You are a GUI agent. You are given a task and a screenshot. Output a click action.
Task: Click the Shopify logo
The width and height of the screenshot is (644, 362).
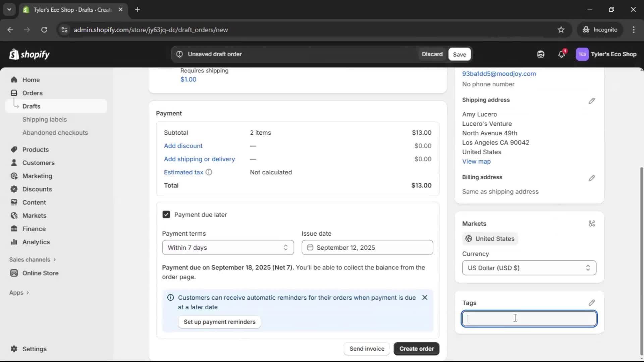[30, 54]
